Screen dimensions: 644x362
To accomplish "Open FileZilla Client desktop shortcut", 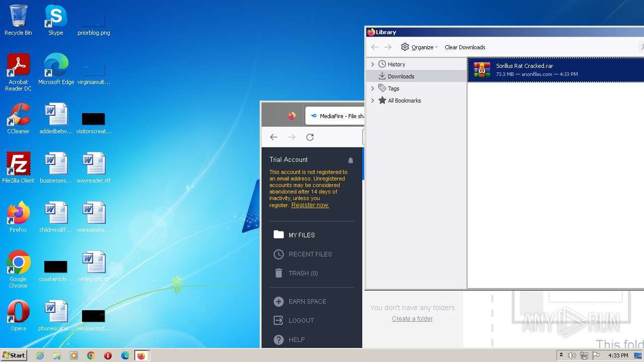I will pos(18,168).
